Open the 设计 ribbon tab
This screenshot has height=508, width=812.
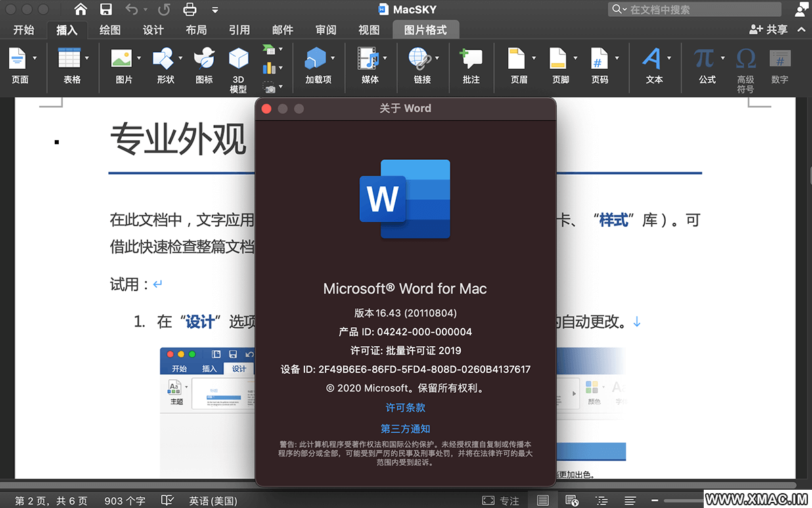[x=154, y=30]
